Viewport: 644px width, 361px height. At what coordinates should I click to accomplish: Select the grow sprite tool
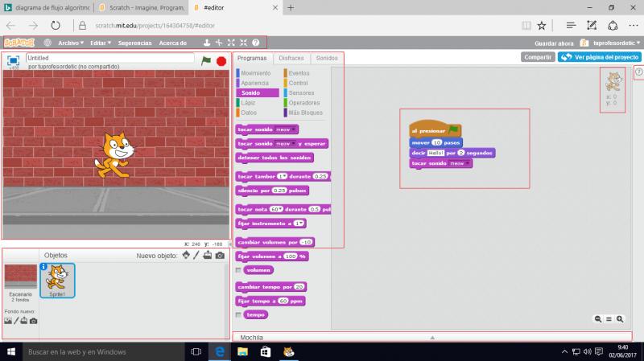click(x=231, y=43)
